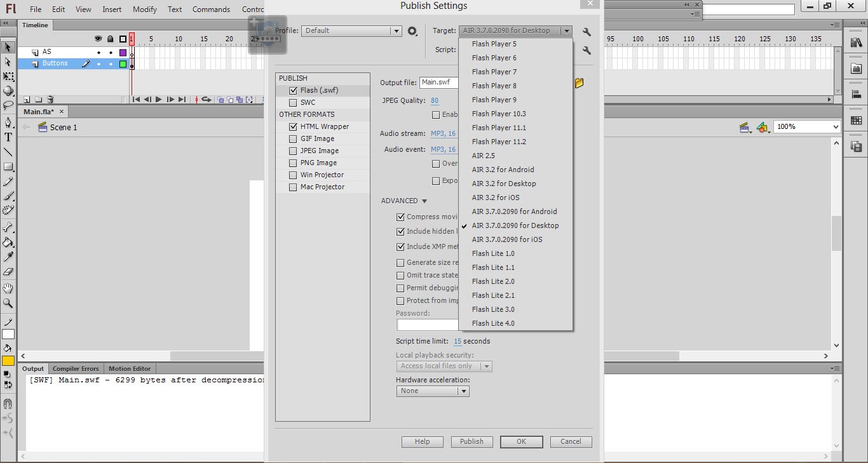
Task: Click the Help button
Action: (x=423, y=442)
